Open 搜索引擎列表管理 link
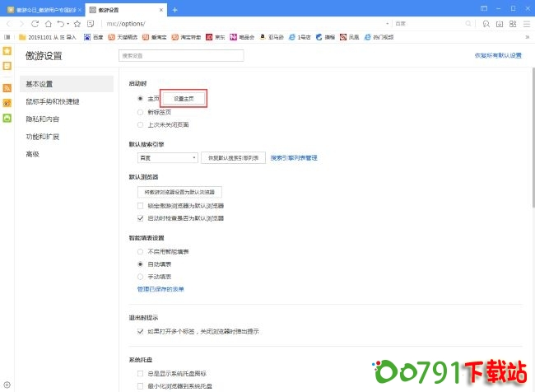The height and width of the screenshot is (392, 535). click(x=293, y=157)
